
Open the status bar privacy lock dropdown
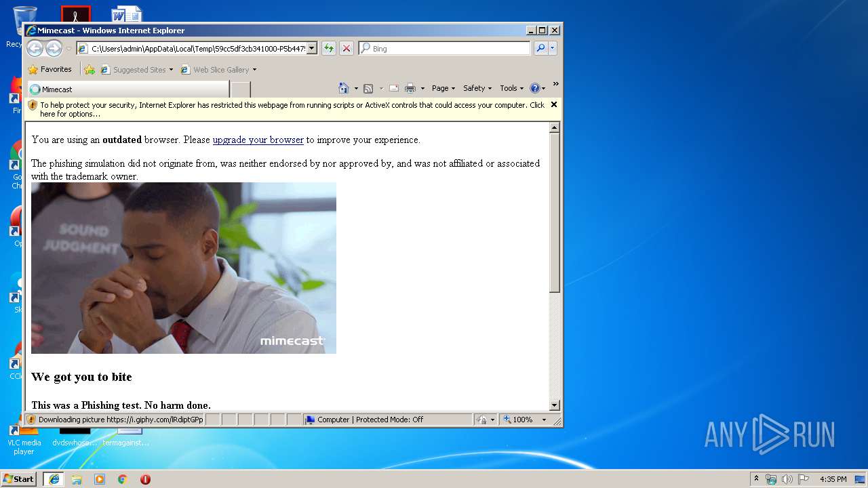click(486, 420)
